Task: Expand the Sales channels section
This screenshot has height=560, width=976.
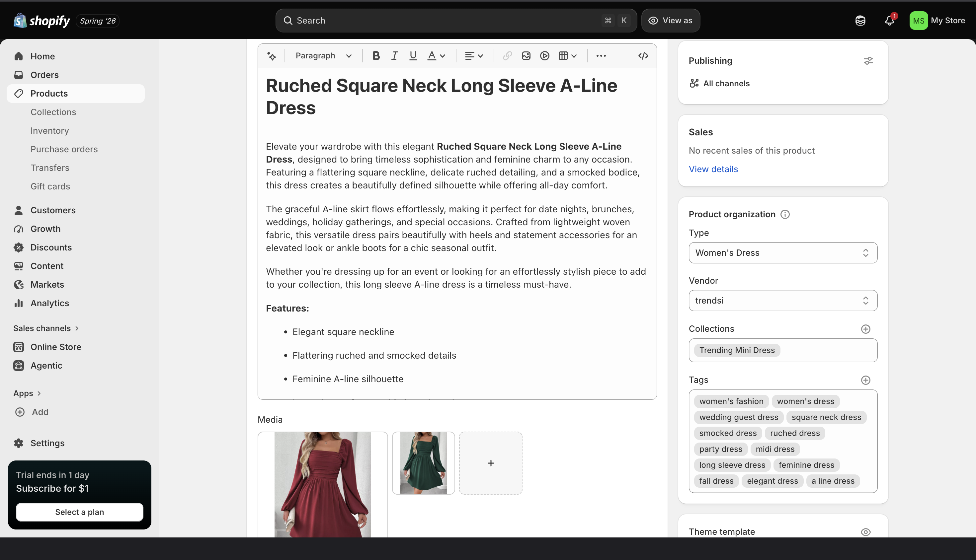Action: point(46,328)
